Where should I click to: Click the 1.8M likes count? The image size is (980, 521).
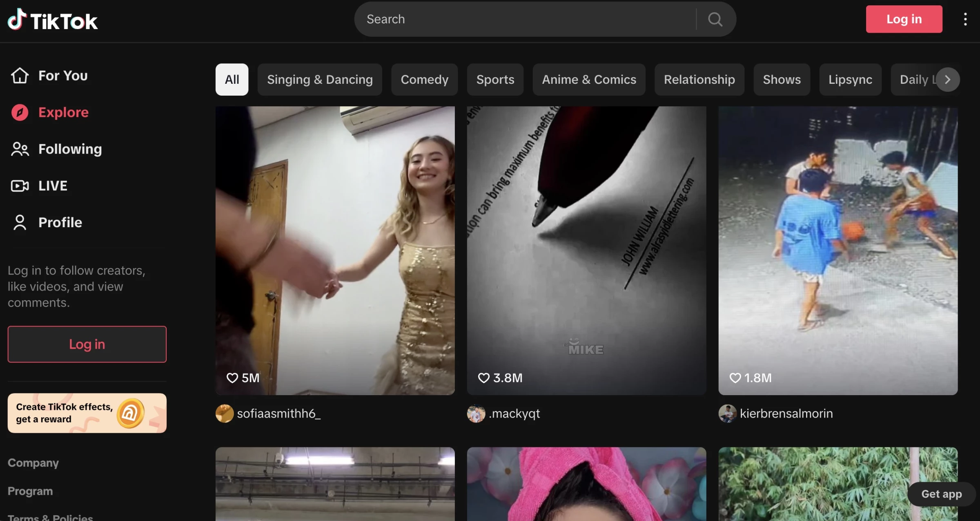758,378
